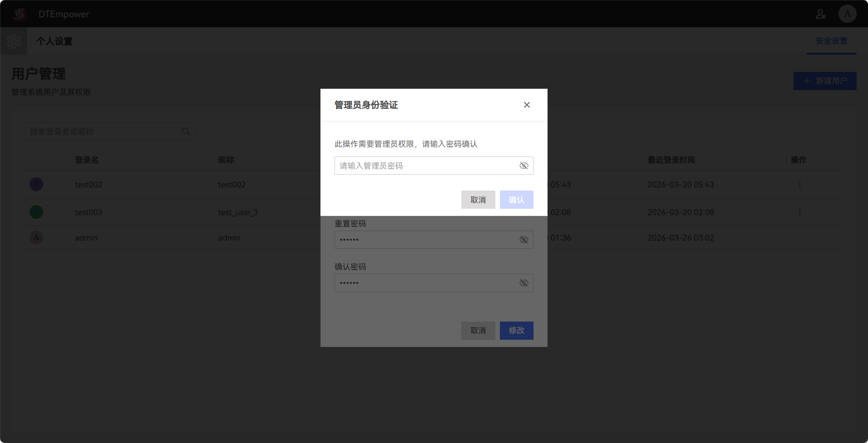Click the 登录名 column header
The image size is (868, 443).
click(87, 160)
